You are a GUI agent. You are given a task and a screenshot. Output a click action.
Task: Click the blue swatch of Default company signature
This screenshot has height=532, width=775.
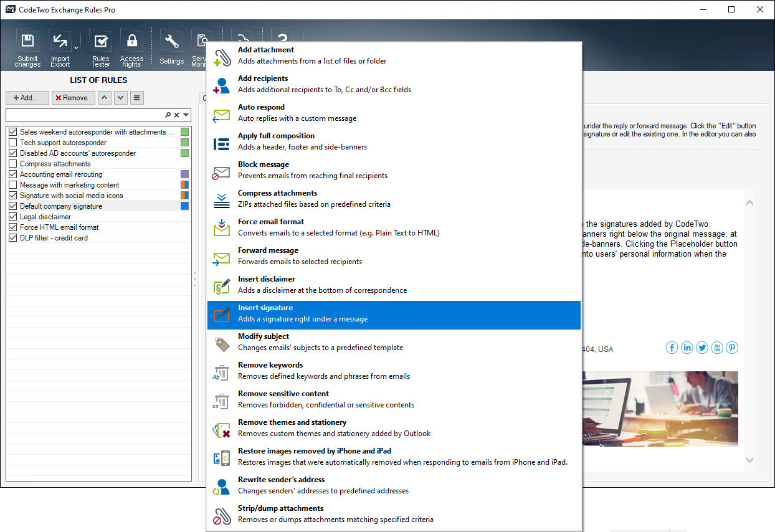point(184,206)
